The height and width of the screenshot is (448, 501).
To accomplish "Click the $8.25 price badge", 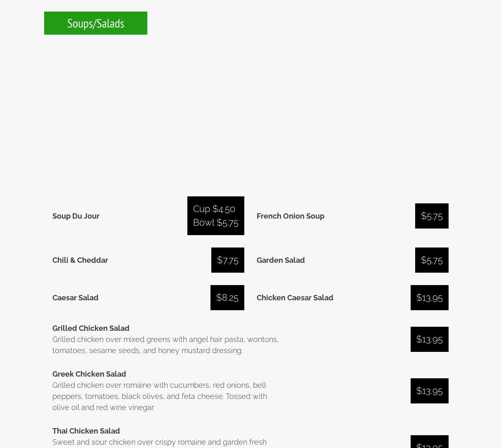I will pos(227,297).
